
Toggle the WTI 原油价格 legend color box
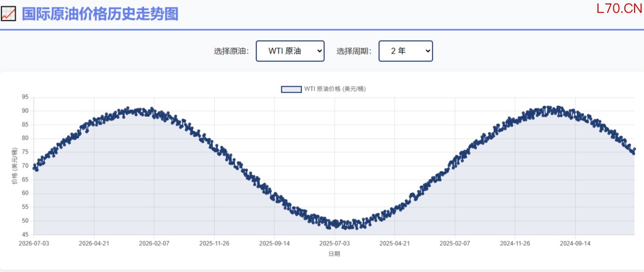[x=291, y=89]
